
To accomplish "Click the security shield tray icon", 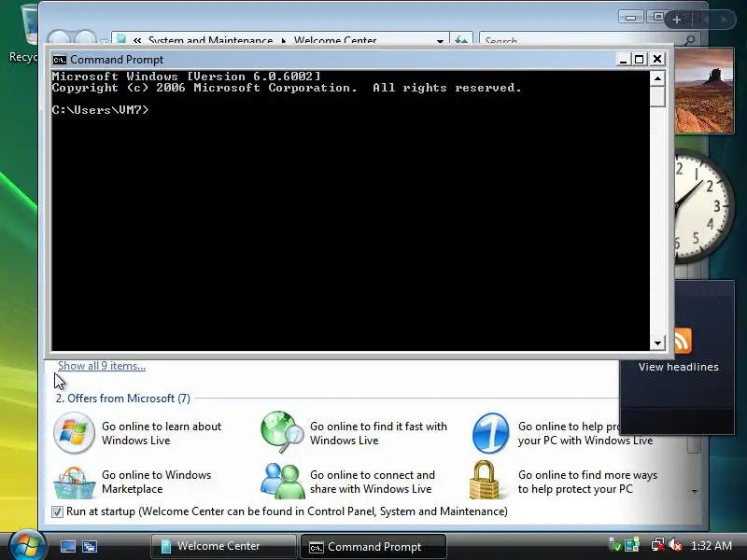I will (x=615, y=544).
